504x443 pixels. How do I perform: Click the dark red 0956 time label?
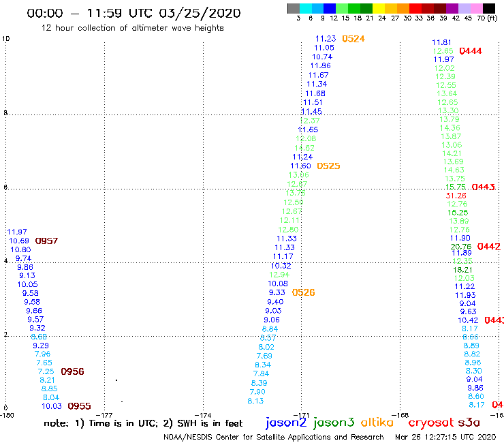tap(73, 371)
